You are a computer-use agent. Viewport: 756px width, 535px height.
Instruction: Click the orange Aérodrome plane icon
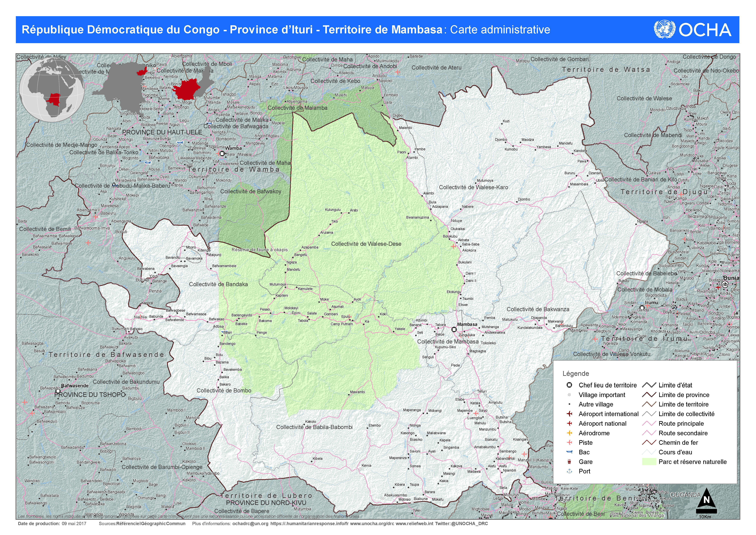(x=569, y=433)
